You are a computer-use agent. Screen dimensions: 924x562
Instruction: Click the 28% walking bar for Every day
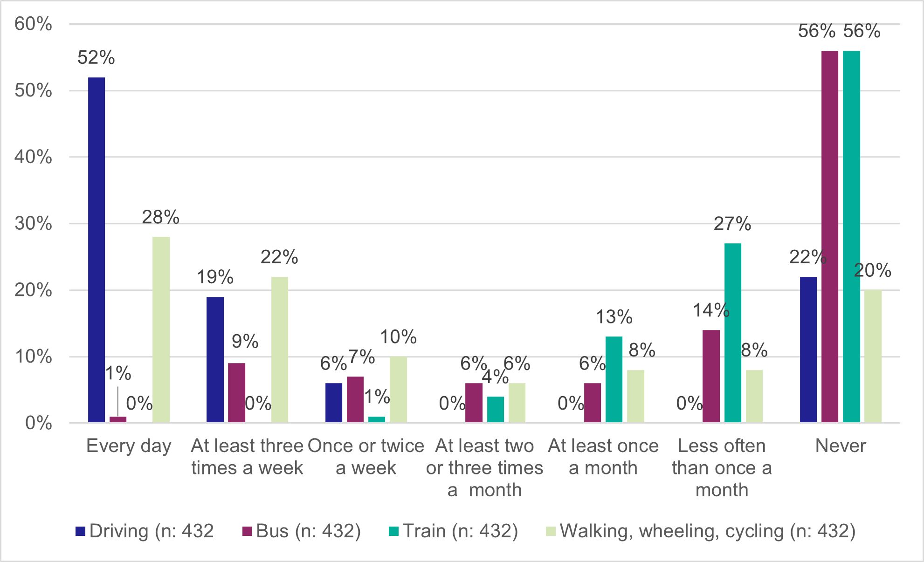(x=161, y=329)
